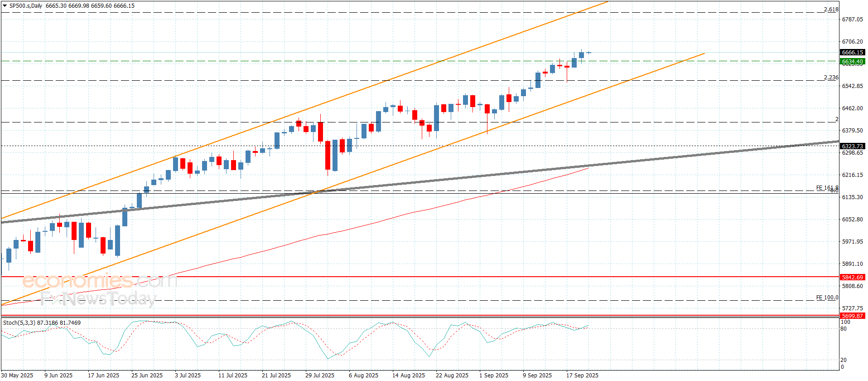868x381 pixels.
Task: Select the green dashed line at 6634.40
Action: (x=420, y=61)
